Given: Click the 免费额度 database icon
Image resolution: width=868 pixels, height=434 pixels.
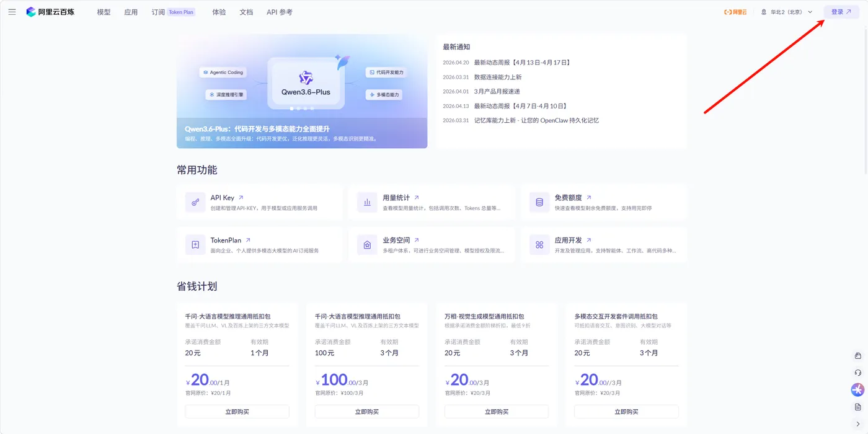Looking at the screenshot, I should tap(539, 202).
